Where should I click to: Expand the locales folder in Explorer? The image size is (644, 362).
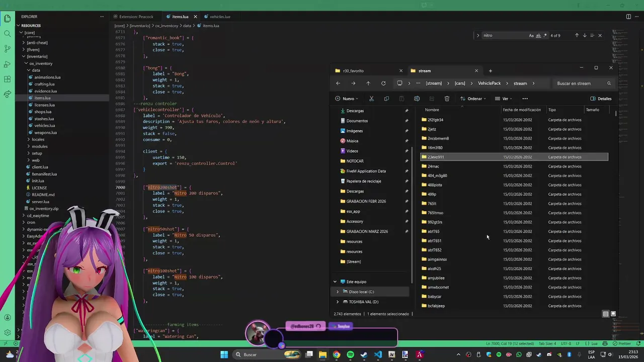point(38,139)
